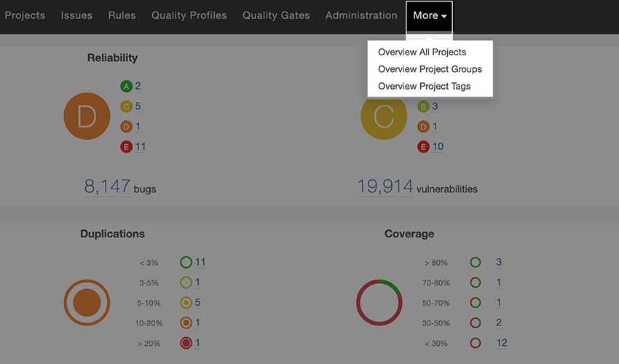
Task: Select Overview All Projects from the dropdown
Action: [x=422, y=52]
